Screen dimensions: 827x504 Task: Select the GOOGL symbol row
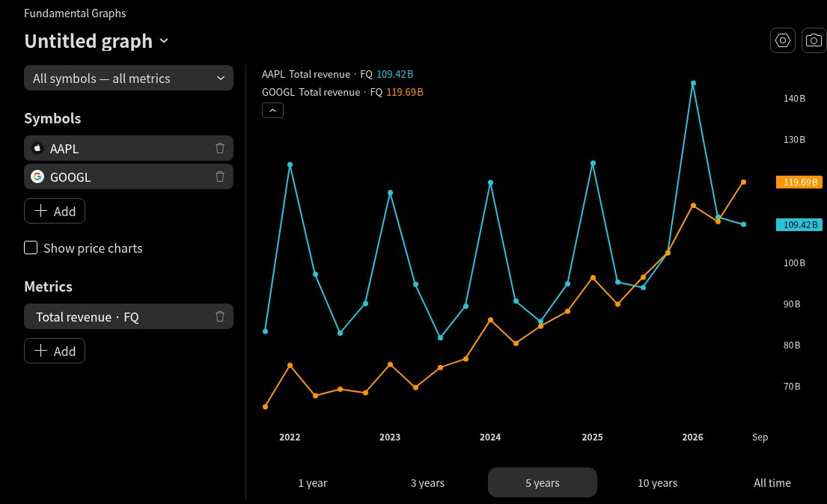(129, 176)
